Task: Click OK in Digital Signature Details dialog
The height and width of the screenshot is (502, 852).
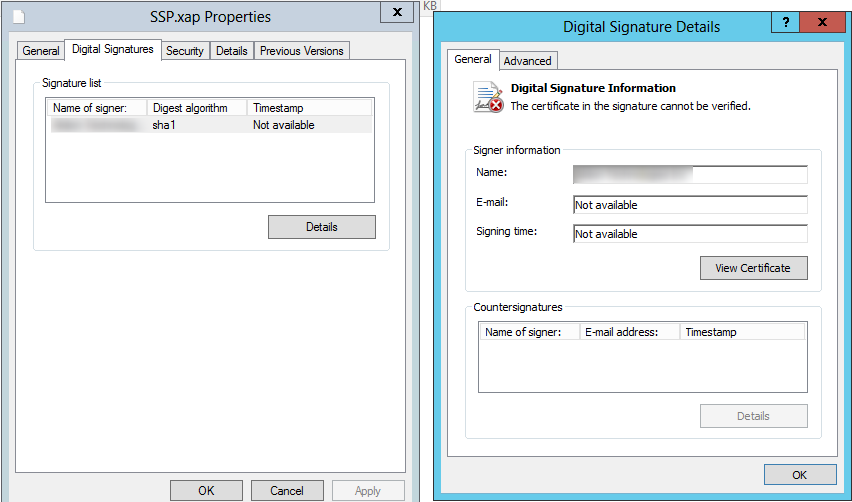Action: [x=800, y=475]
